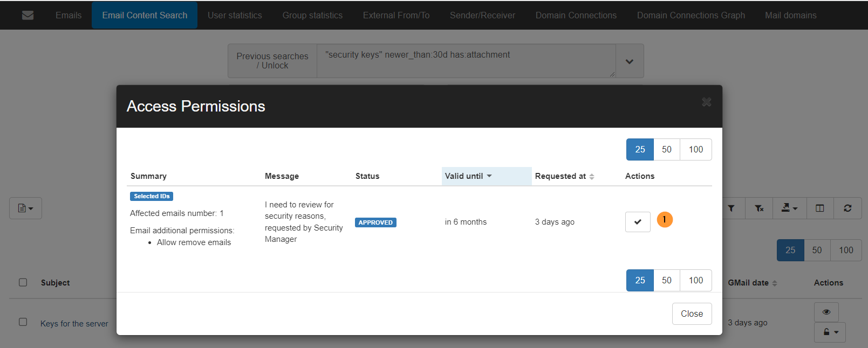This screenshot has height=348, width=868.
Task: Select the Email Content Search tab
Action: coord(145,15)
